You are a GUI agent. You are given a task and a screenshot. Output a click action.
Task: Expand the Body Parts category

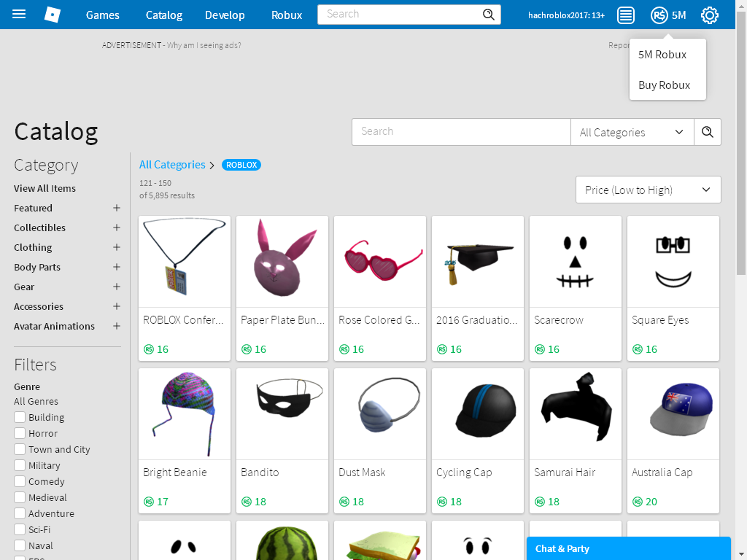[x=116, y=267]
